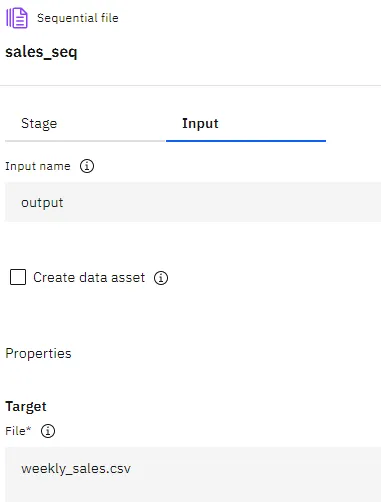The image size is (381, 502).
Task: Click the info icon beside File label
Action: click(x=48, y=431)
